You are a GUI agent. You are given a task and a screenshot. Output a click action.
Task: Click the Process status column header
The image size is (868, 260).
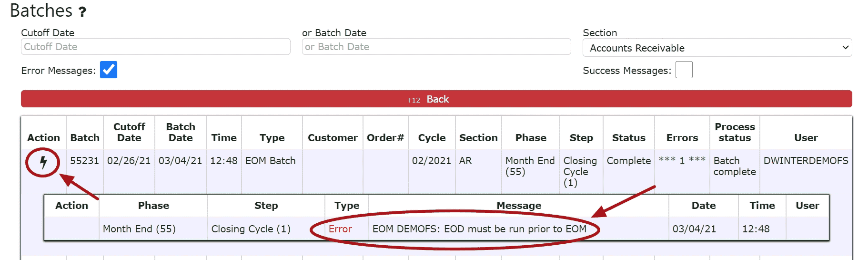pyautogui.click(x=735, y=132)
